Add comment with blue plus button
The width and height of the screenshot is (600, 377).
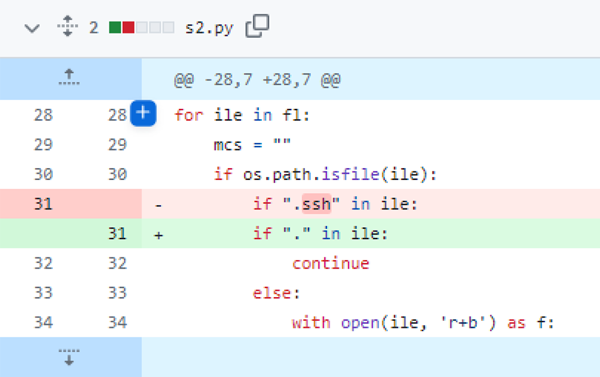pyautogui.click(x=143, y=113)
